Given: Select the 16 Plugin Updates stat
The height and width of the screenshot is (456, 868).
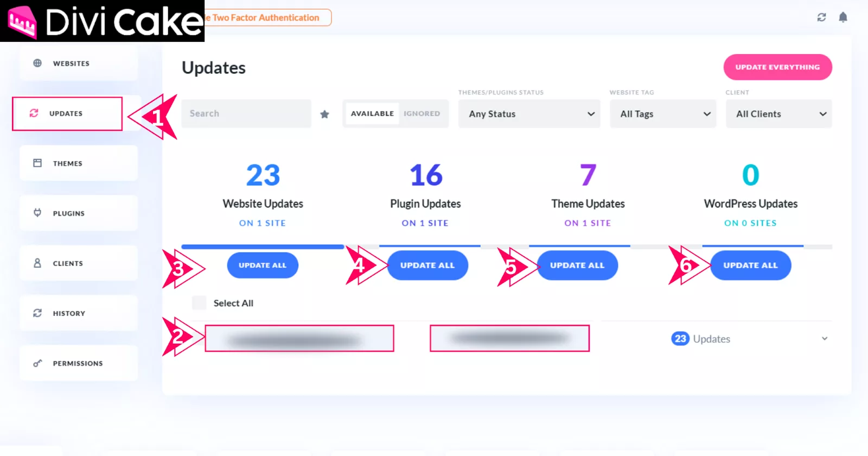Looking at the screenshot, I should click(425, 194).
